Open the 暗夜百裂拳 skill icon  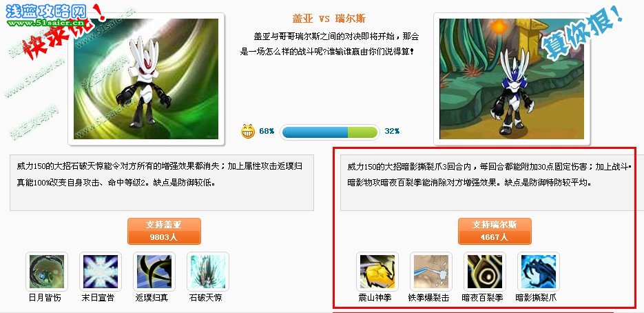485,272
